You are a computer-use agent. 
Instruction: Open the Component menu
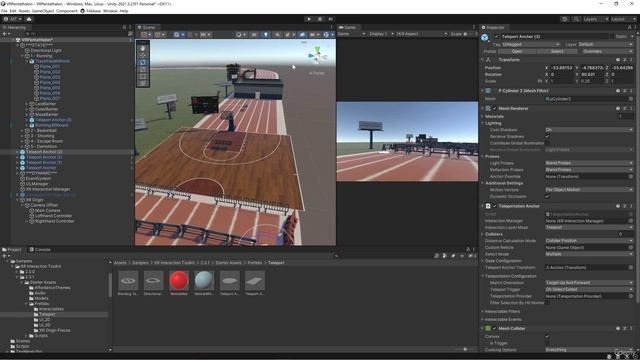pyautogui.click(x=67, y=11)
